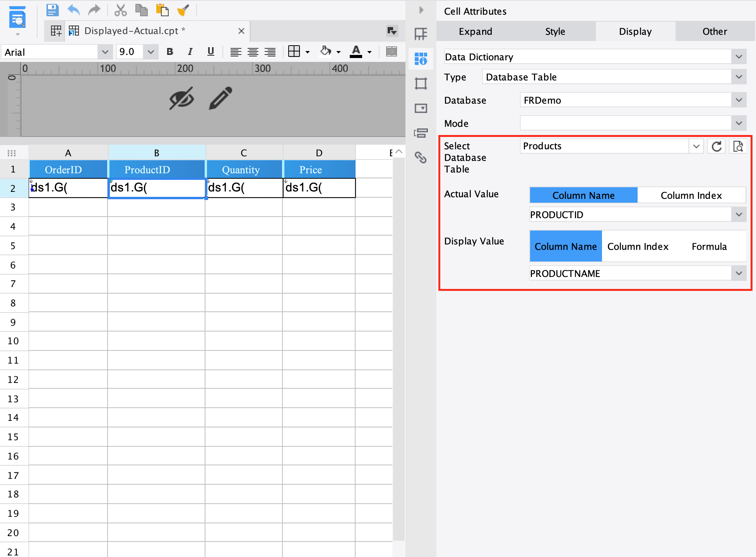Copy the selected cell
This screenshot has height=557, width=756.
(x=142, y=10)
